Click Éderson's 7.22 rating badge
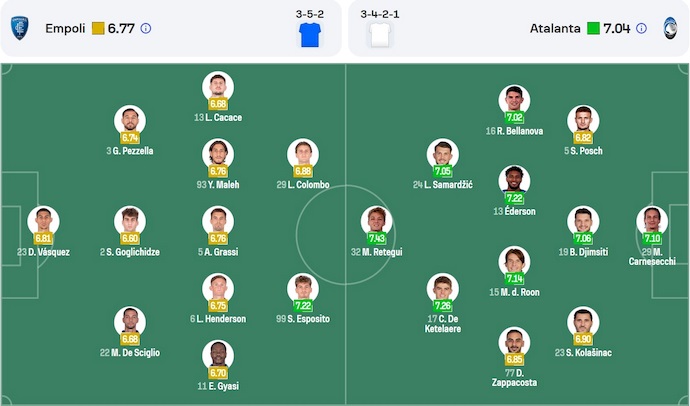The width and height of the screenshot is (690, 406). pos(515,198)
